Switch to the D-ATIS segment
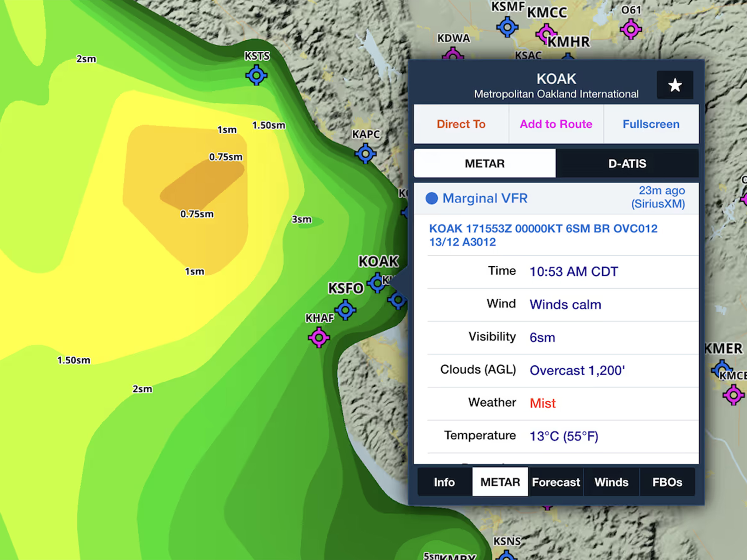 pyautogui.click(x=627, y=163)
